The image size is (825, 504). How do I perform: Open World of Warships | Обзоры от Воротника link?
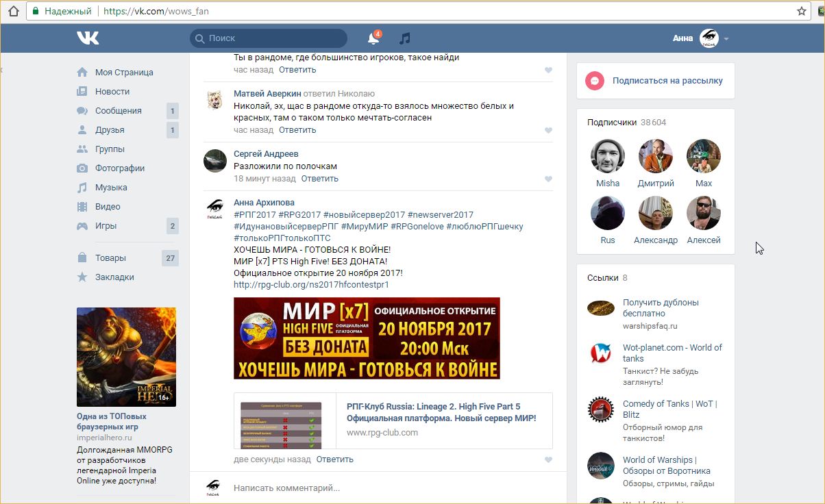click(x=667, y=466)
